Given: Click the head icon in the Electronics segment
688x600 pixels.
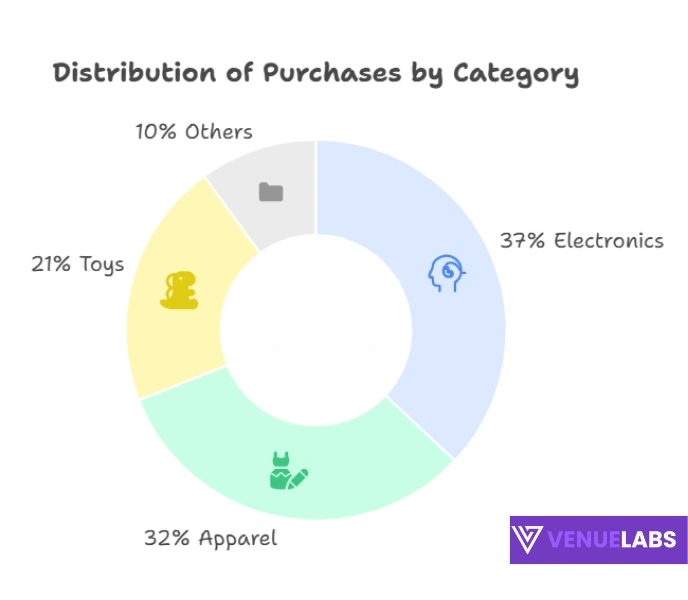Looking at the screenshot, I should [446, 274].
